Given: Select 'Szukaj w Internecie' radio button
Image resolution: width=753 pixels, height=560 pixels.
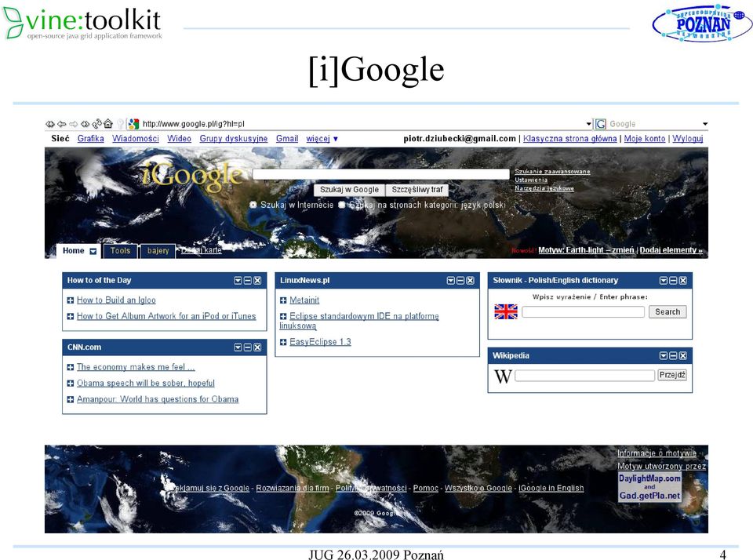Looking at the screenshot, I should 253,205.
